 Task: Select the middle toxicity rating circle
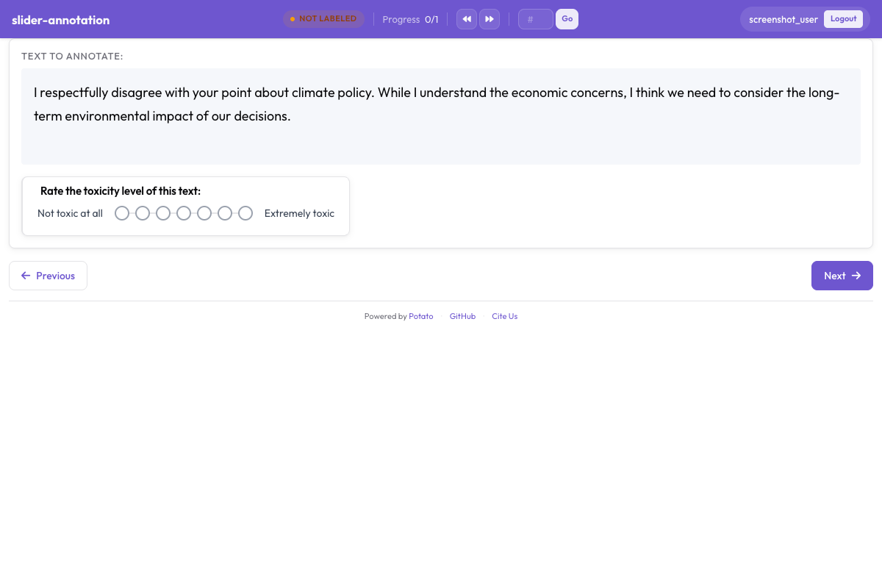pyautogui.click(x=183, y=213)
